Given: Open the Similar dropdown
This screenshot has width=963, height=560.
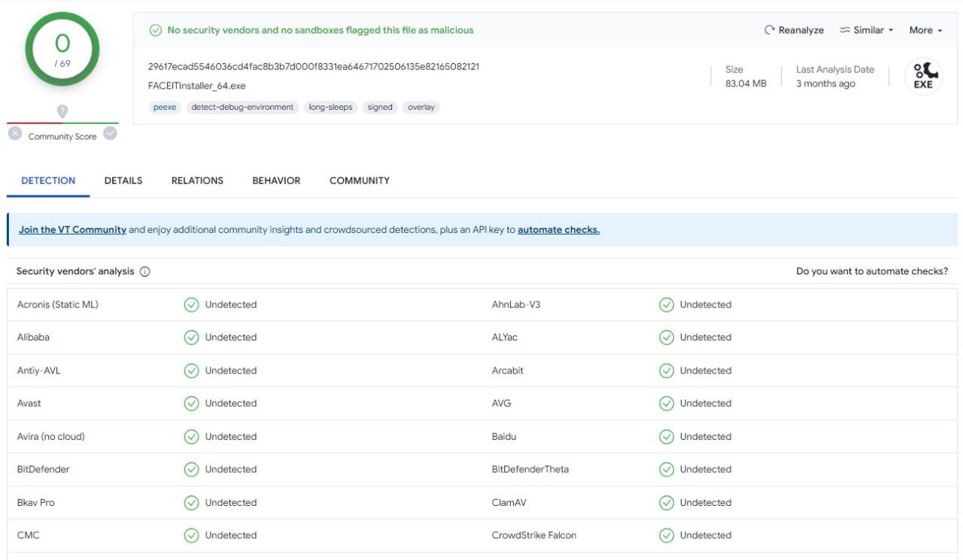Looking at the screenshot, I should (867, 30).
